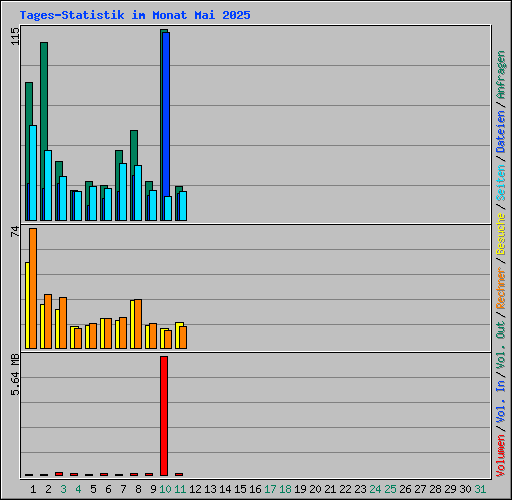Click the '5.64 MB' axis label

(15, 374)
